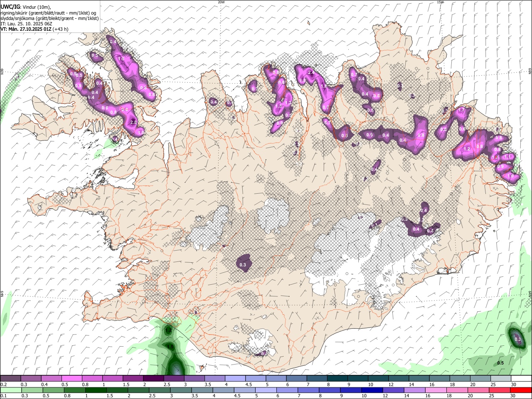The height and width of the screenshot is (399, 532).
Task: Click the '15W' longitude label
Action: click(x=440, y=2)
